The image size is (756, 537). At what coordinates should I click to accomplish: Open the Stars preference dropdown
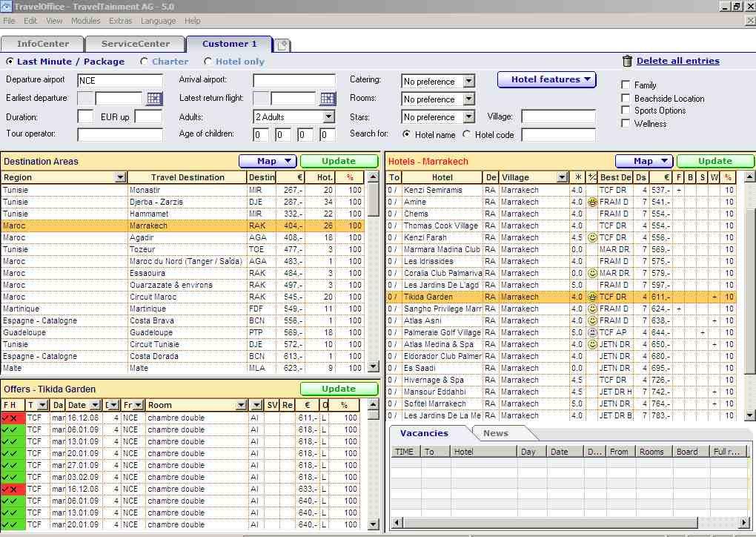468,116
